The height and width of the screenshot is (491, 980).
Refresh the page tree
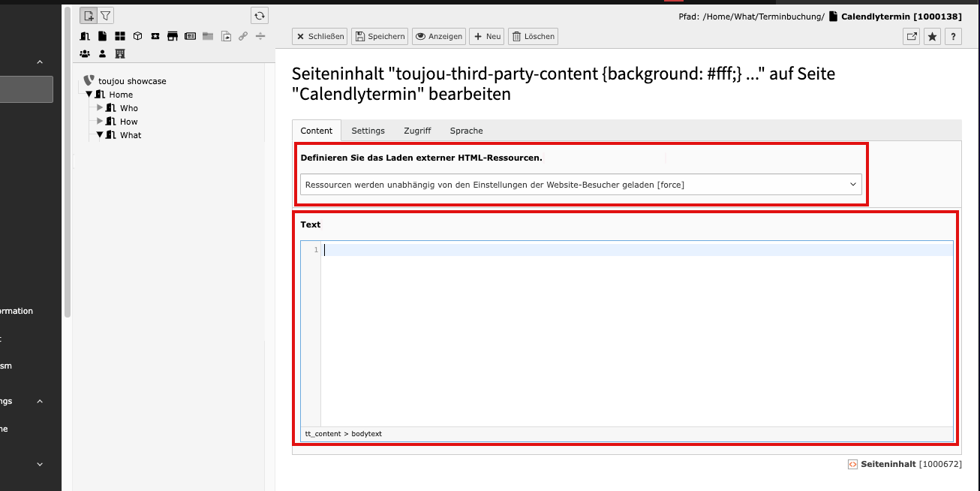pyautogui.click(x=259, y=15)
